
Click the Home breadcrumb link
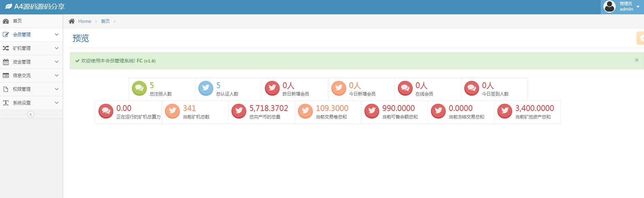click(x=85, y=21)
